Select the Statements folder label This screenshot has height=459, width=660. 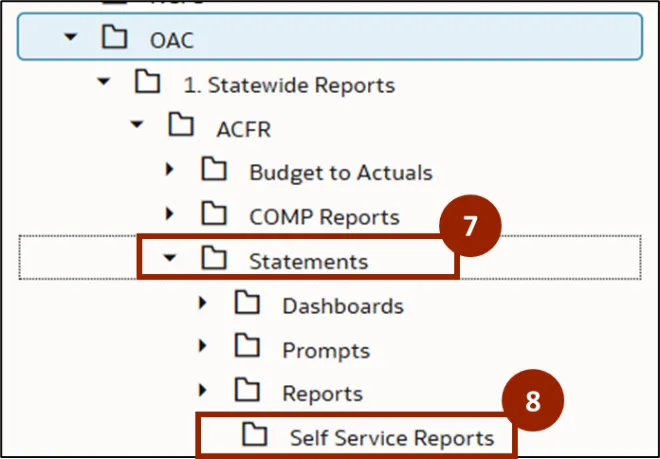click(308, 262)
